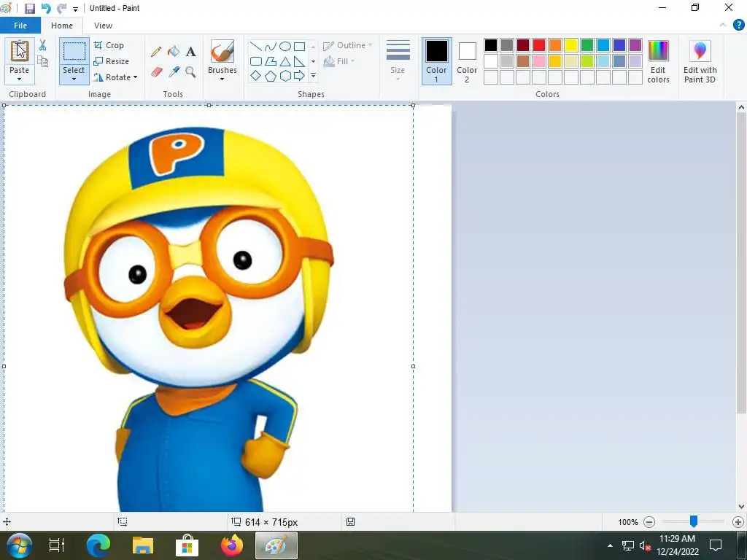Click the zoom slider handle
The height and width of the screenshot is (560, 747).
click(x=694, y=522)
